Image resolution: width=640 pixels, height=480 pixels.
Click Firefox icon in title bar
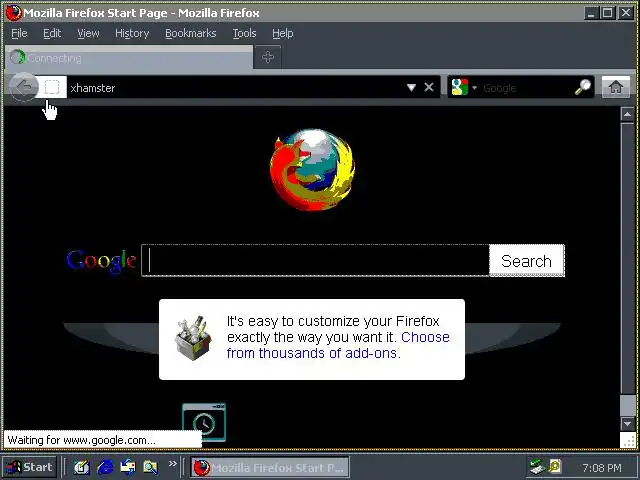coord(13,13)
